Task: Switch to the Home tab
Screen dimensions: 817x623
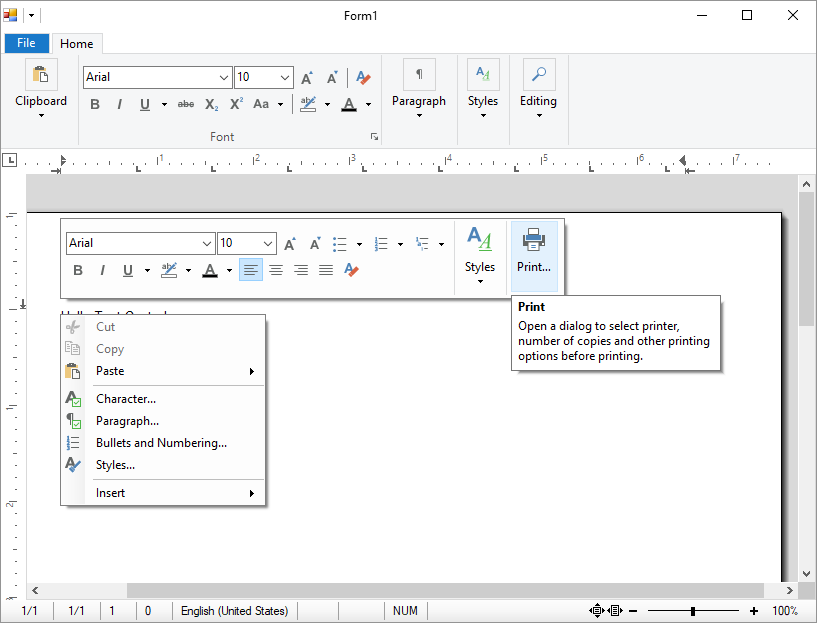Action: tap(77, 44)
